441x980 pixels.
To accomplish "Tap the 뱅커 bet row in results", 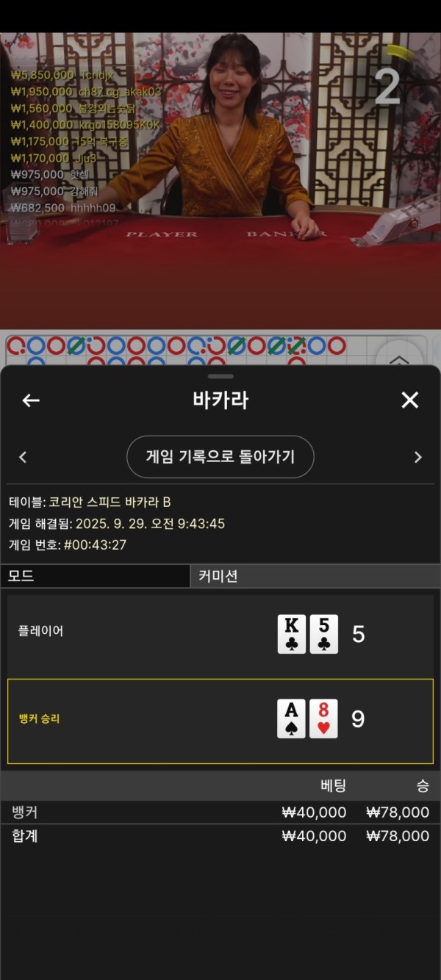I will [x=220, y=812].
